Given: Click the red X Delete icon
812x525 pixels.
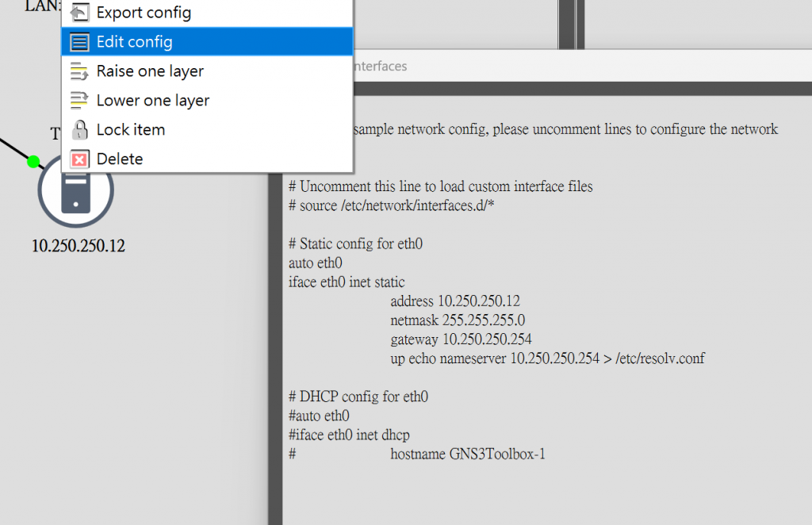Looking at the screenshot, I should (79, 159).
